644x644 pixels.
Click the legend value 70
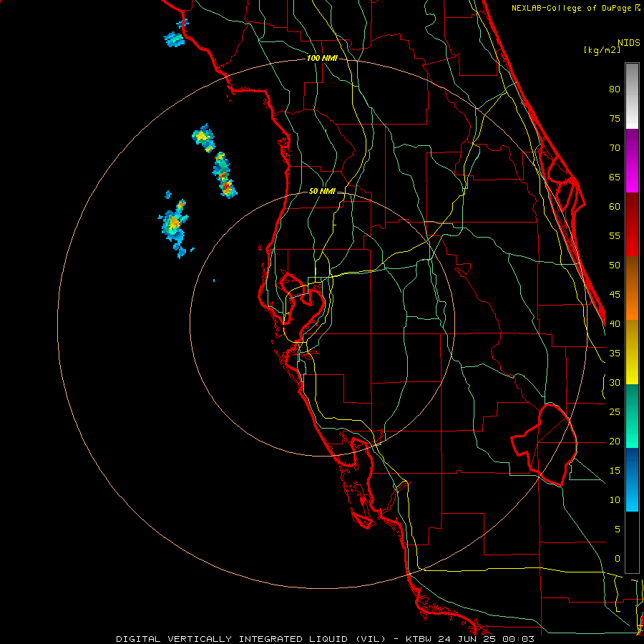615,148
